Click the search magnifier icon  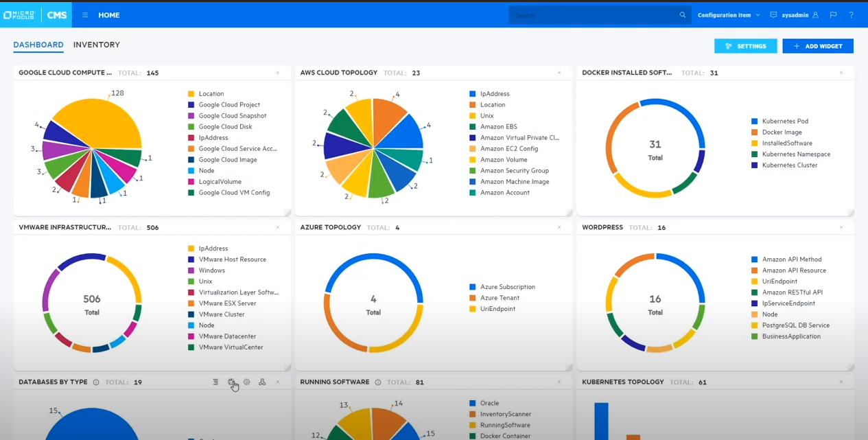682,14
